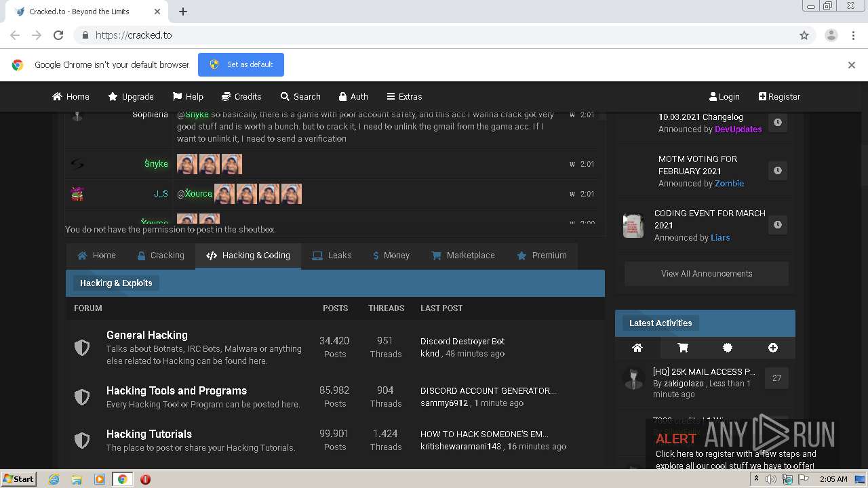The width and height of the screenshot is (868, 488).
Task: Open announcer DevUpdates profile
Action: tap(738, 129)
